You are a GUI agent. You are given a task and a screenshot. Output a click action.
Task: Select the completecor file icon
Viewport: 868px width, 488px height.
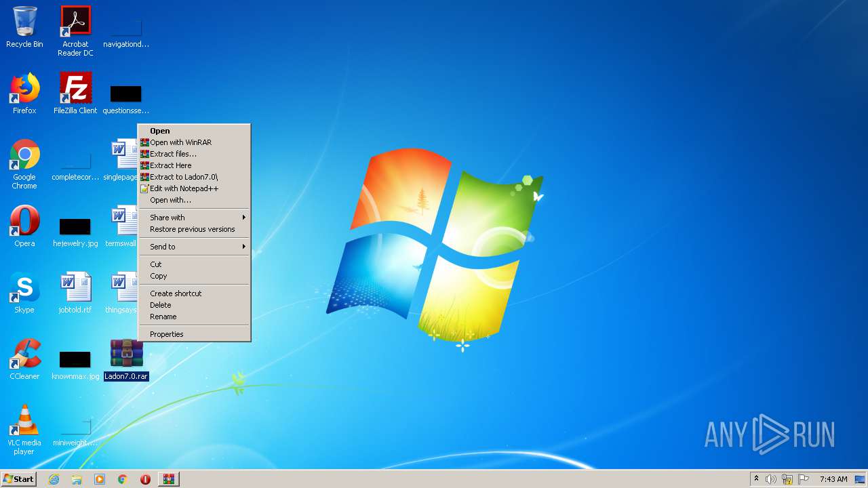point(75,165)
